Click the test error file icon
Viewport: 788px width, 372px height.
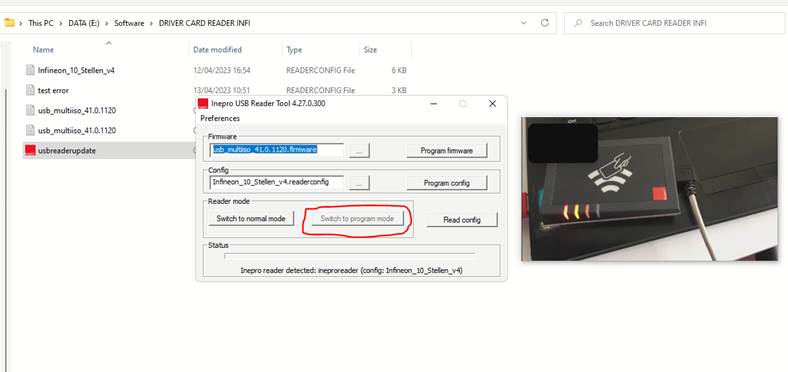[x=31, y=90]
